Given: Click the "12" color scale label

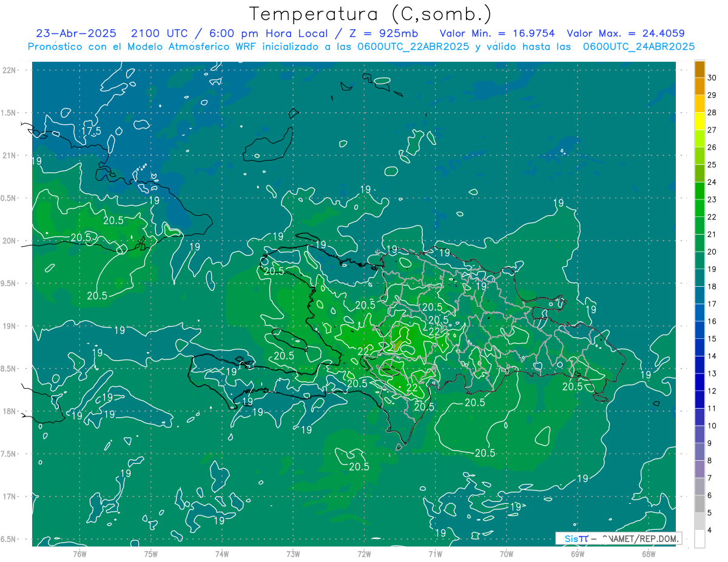Looking at the screenshot, I should [712, 391].
